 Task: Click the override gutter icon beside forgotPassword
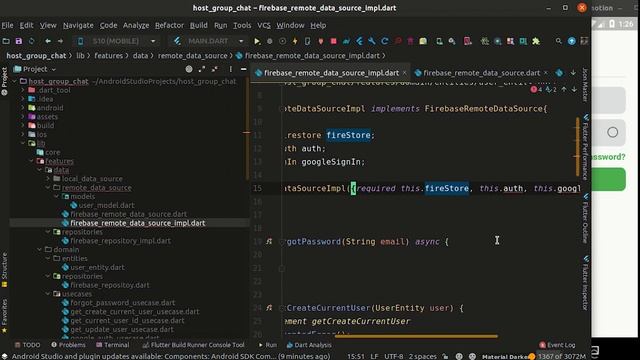[x=269, y=241]
